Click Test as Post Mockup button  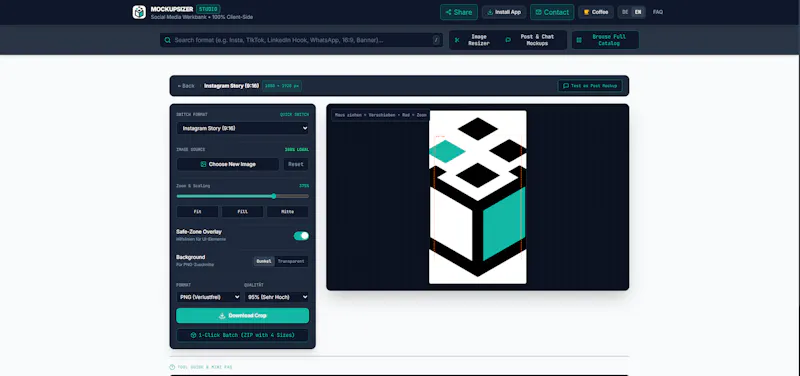pyautogui.click(x=590, y=86)
